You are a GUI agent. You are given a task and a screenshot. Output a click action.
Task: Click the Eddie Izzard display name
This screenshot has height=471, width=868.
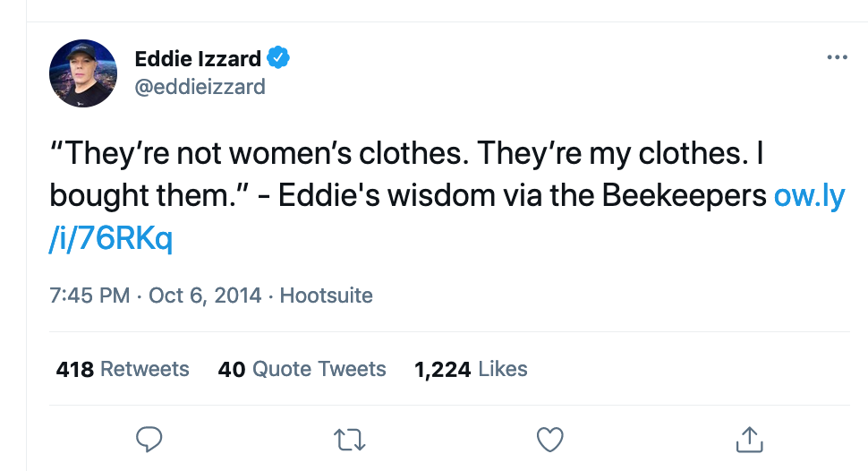point(198,59)
